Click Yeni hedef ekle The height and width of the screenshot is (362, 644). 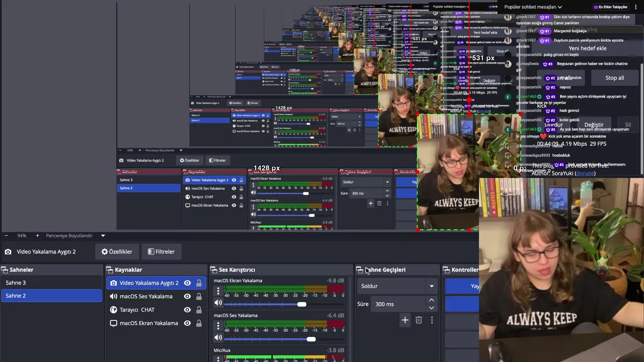[588, 48]
